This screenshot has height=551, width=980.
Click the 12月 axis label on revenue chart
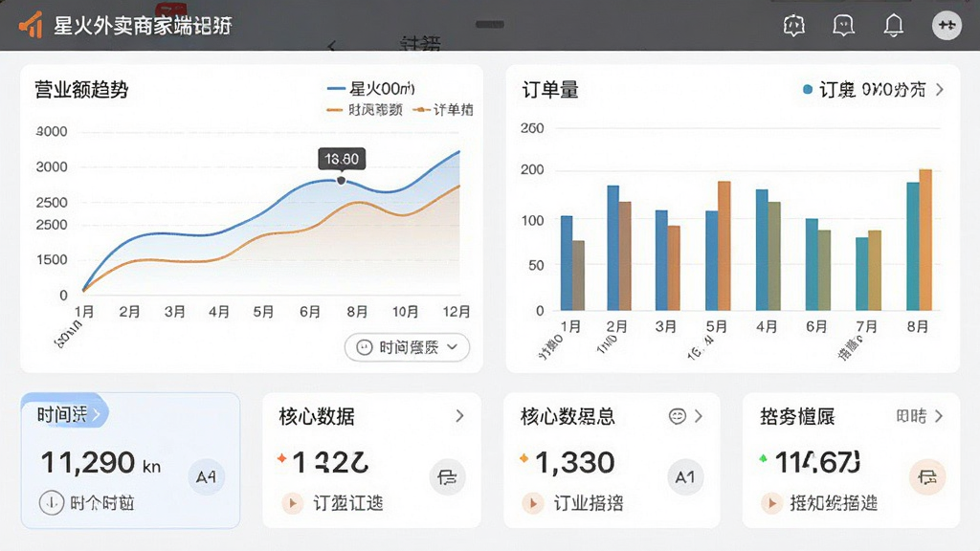pyautogui.click(x=457, y=312)
